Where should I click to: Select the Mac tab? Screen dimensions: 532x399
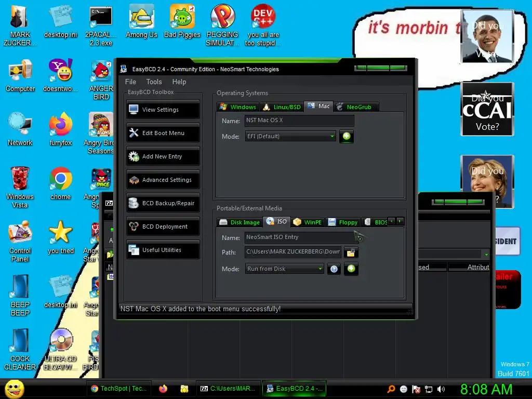click(318, 106)
